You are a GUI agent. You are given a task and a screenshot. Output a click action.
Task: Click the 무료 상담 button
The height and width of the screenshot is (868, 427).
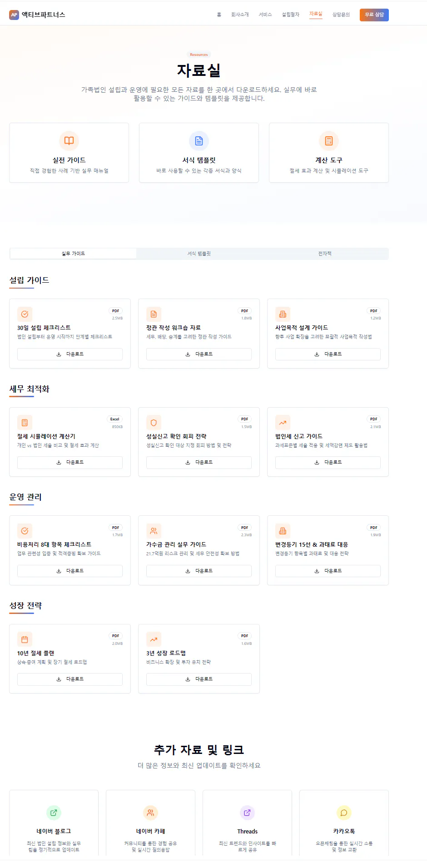coord(374,15)
